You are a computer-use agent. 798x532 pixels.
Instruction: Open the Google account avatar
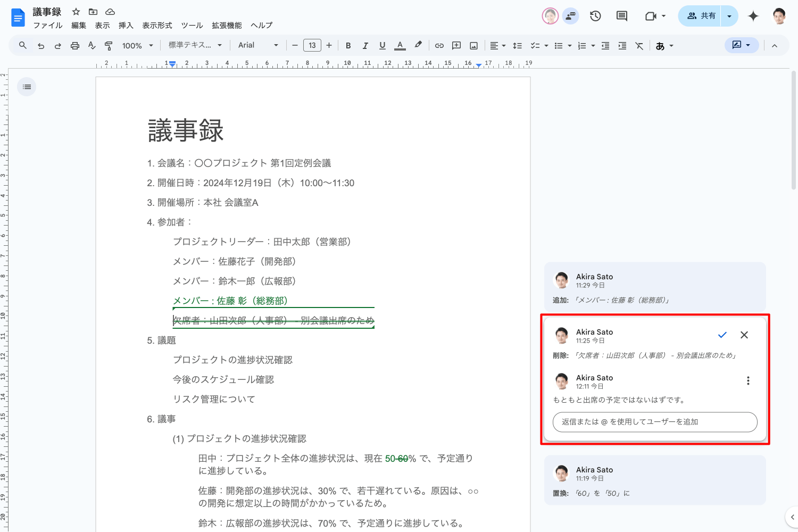(x=779, y=16)
